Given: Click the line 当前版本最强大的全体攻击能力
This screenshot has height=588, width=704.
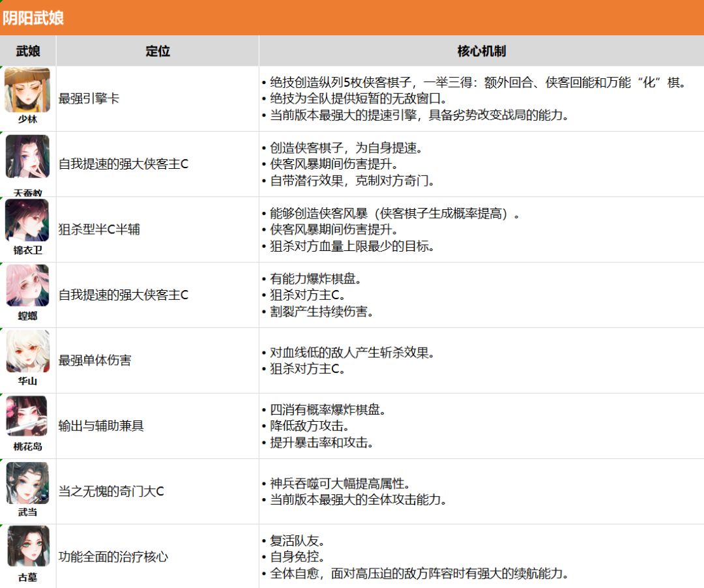Looking at the screenshot, I should tap(354, 499).
